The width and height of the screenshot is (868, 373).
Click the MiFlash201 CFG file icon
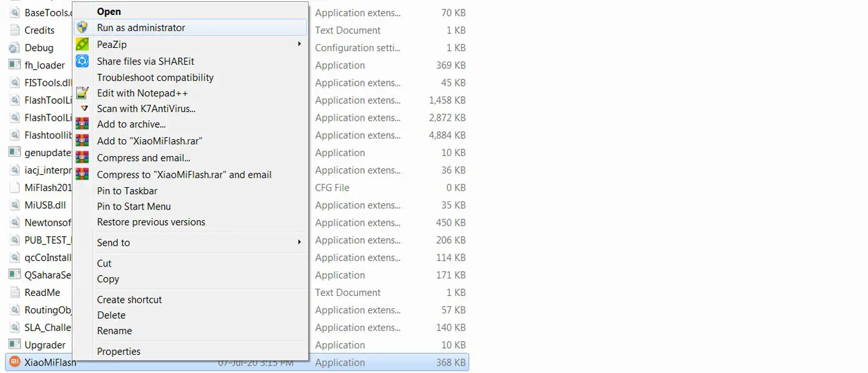click(x=14, y=187)
